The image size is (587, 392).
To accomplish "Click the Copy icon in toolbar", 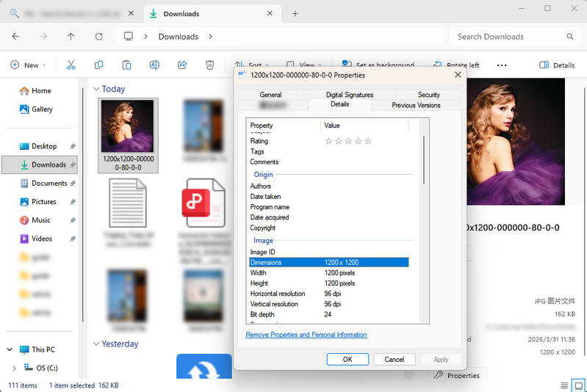I will click(99, 65).
